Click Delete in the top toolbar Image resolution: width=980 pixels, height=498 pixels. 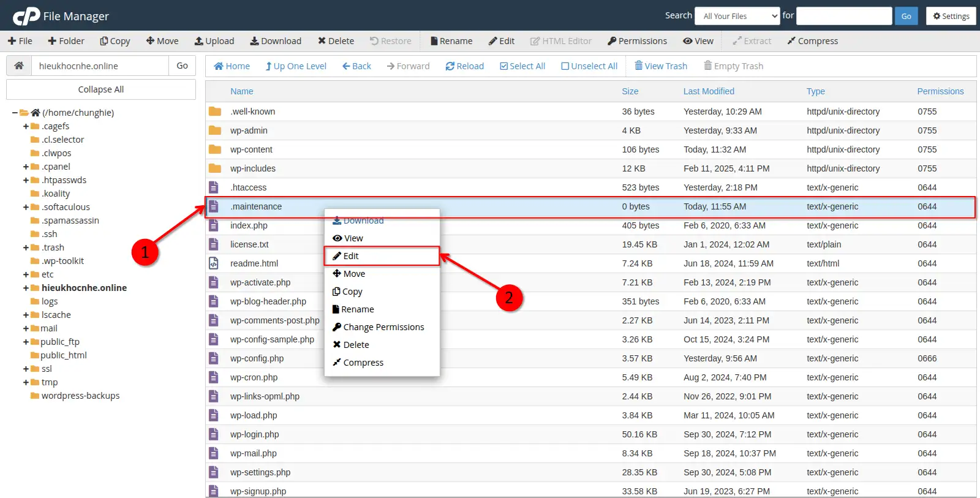click(x=336, y=41)
